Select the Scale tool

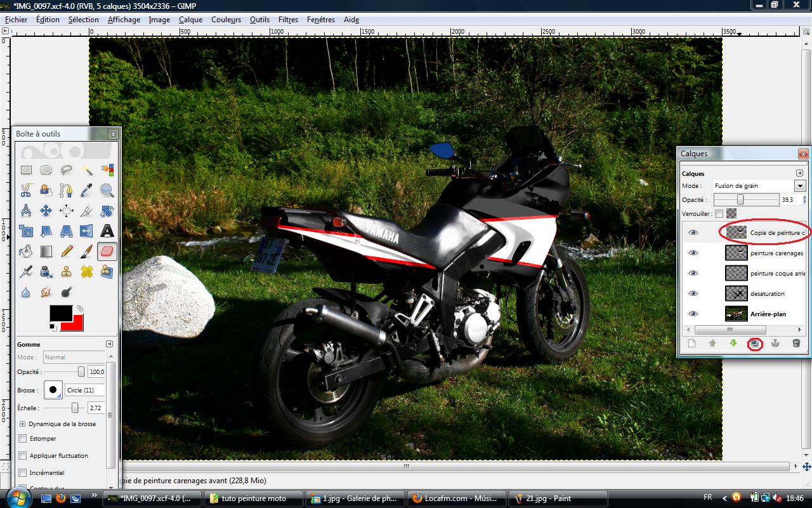(x=26, y=231)
